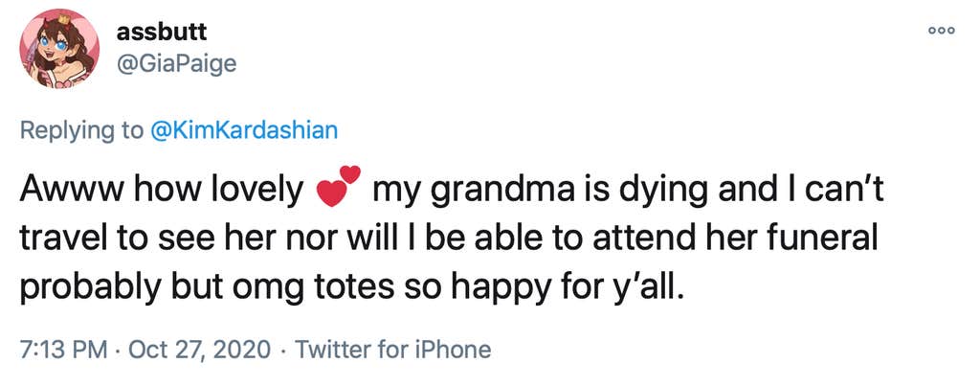Click the 'Replying to' label
The image size is (980, 386).
coord(82,130)
